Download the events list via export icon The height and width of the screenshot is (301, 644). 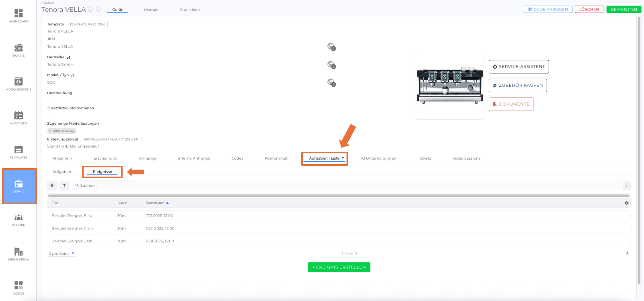[x=627, y=254]
